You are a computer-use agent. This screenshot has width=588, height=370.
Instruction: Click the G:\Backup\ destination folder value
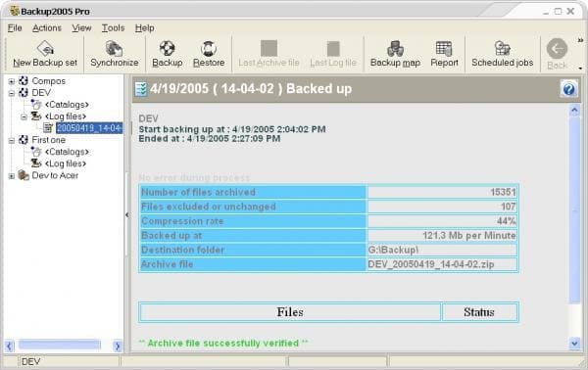(393, 250)
